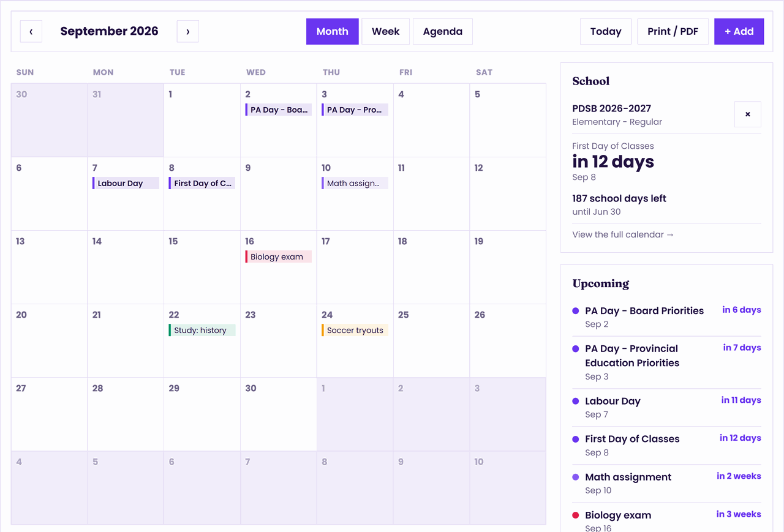Add a new event

point(739,31)
